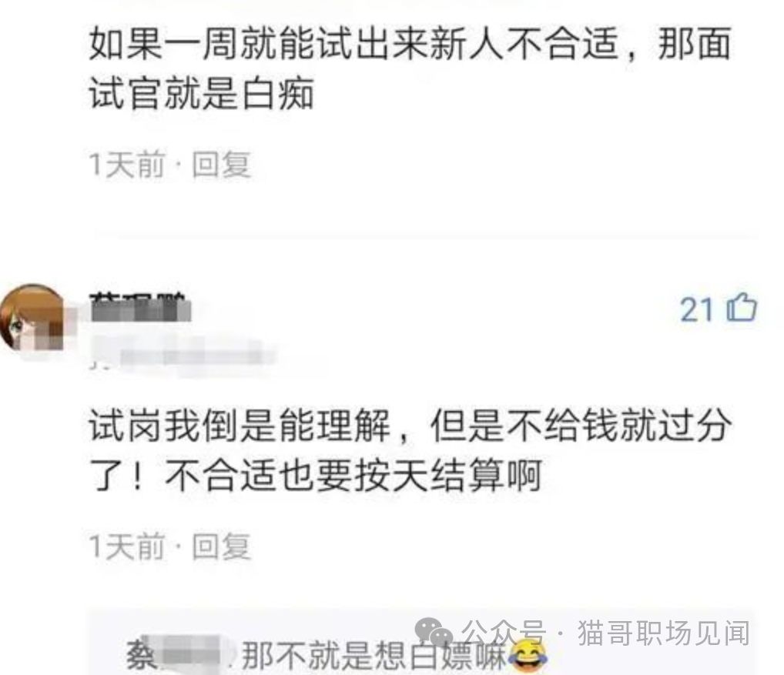The height and width of the screenshot is (675, 784).
Task: Open the 猫哥职场见闻 account name
Action: (664, 633)
